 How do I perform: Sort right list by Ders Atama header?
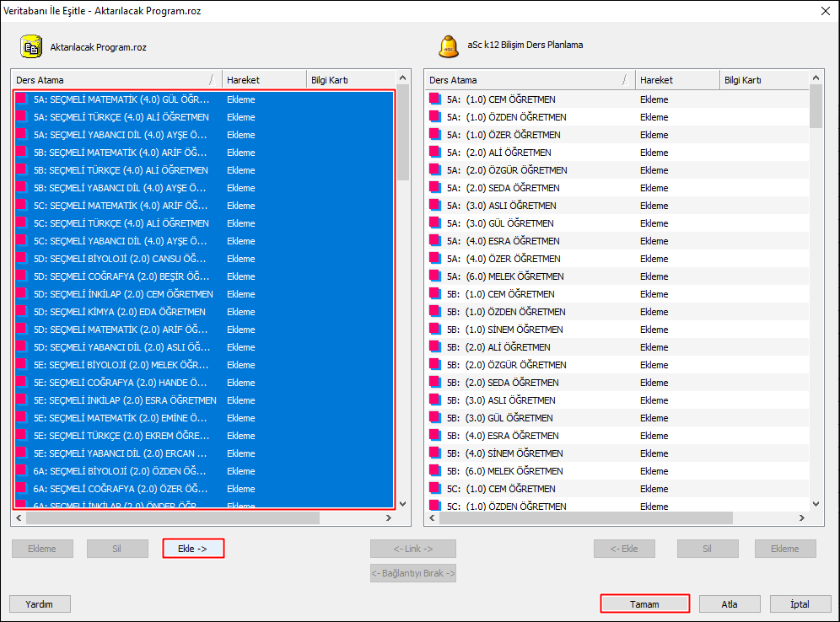coord(530,80)
